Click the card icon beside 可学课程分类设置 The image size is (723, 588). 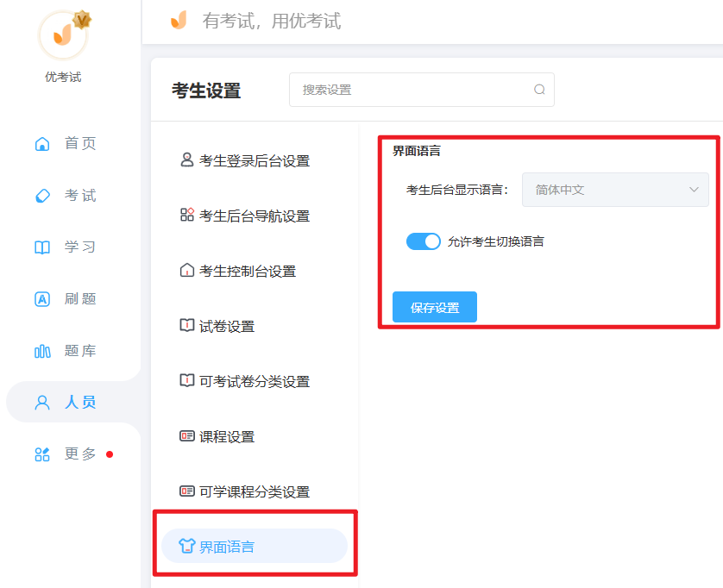click(186, 491)
